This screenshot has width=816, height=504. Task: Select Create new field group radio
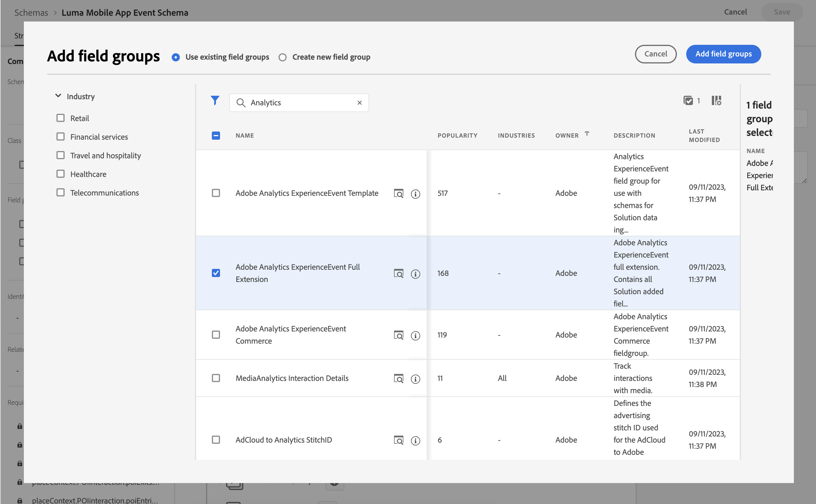[x=282, y=57]
